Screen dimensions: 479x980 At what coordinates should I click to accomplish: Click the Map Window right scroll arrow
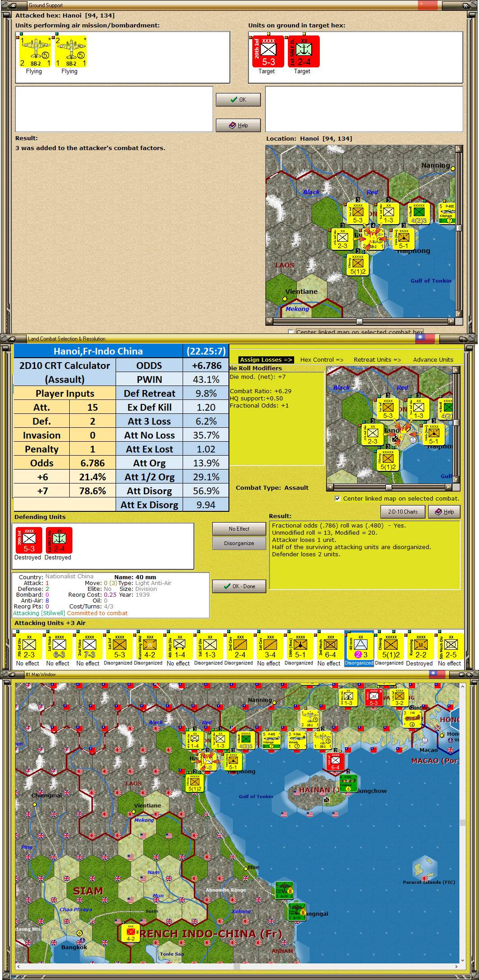[x=456, y=966]
